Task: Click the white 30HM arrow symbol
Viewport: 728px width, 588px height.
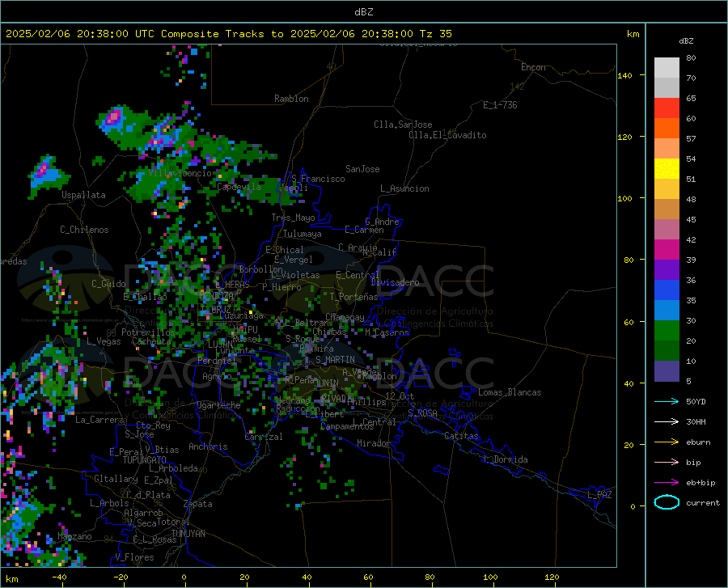Action: pos(667,422)
